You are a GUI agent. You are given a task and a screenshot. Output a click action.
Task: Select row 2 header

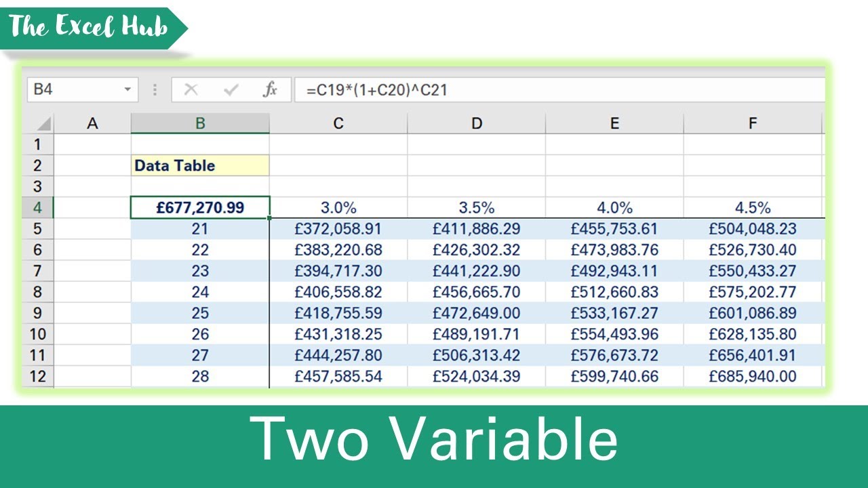pos(37,165)
